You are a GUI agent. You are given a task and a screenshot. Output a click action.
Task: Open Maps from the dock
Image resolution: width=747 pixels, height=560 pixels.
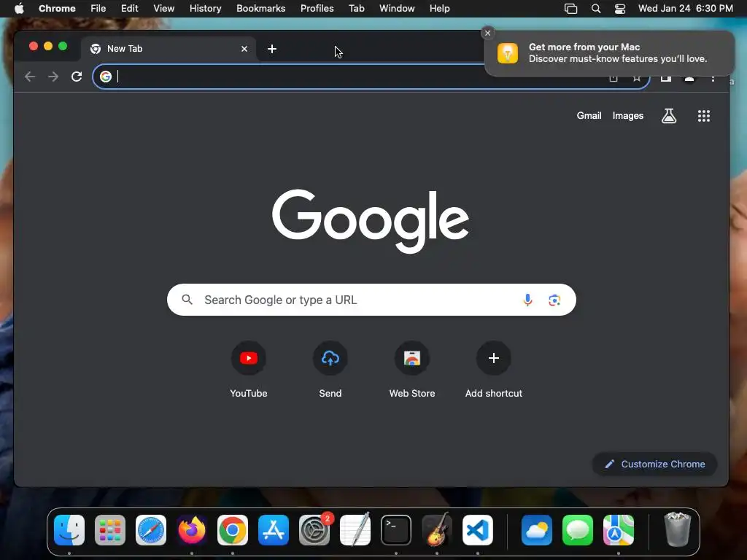click(619, 530)
